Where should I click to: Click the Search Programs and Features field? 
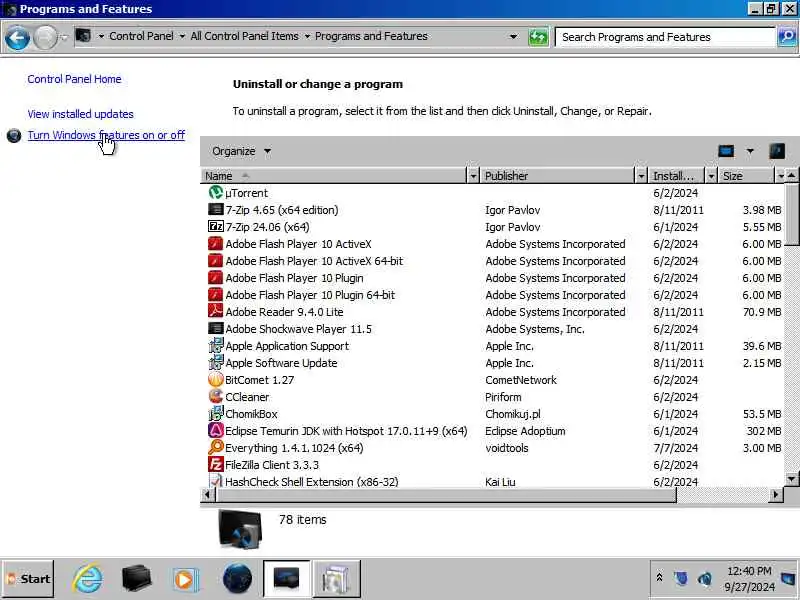(x=665, y=37)
